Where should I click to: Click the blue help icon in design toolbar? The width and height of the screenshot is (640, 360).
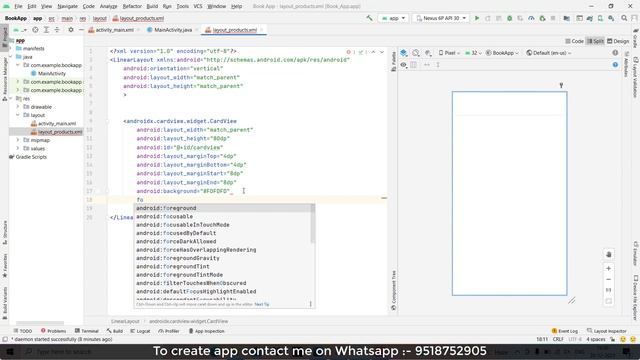pos(615,65)
